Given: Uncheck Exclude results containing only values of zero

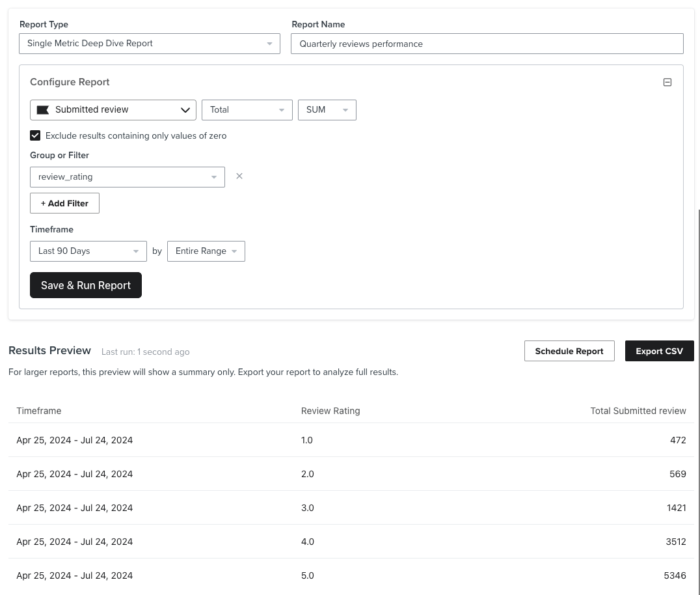Looking at the screenshot, I should tap(35, 135).
